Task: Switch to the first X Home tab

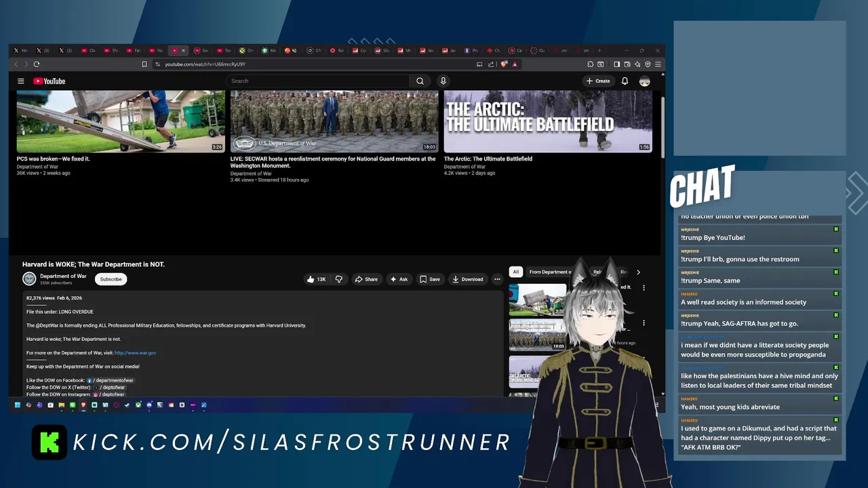Action: (20, 50)
